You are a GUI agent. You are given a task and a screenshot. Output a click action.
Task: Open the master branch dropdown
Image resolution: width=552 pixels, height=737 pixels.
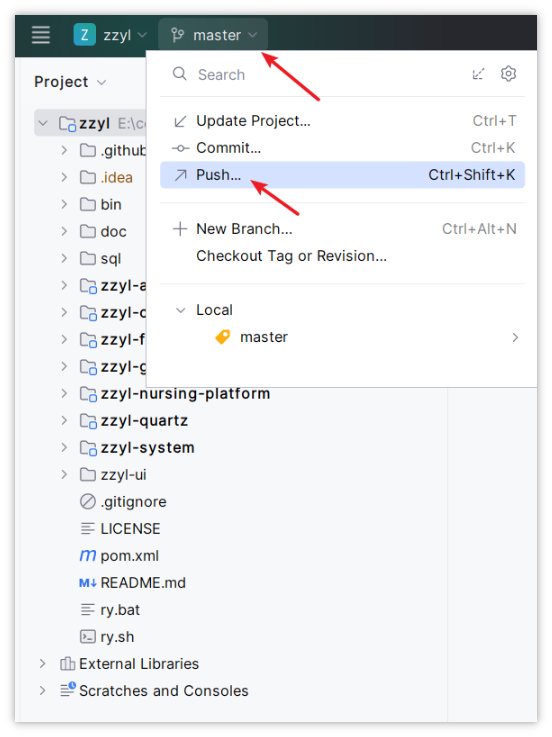click(x=213, y=35)
